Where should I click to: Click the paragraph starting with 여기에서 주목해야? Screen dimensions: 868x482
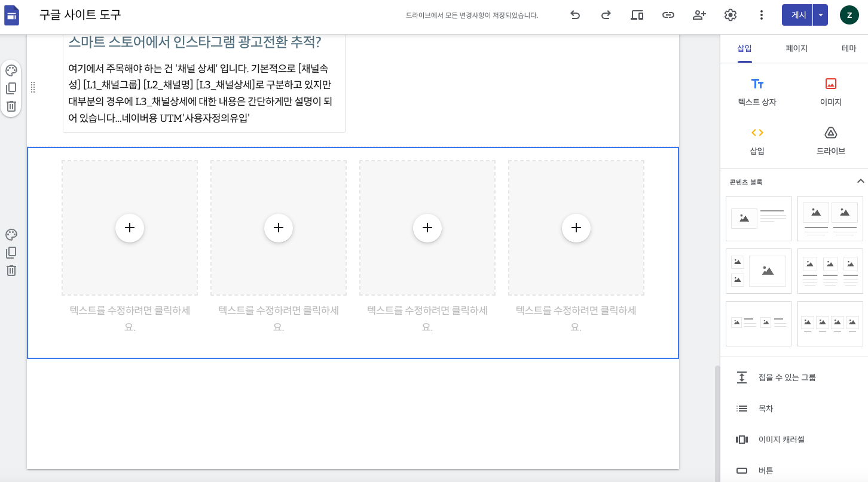tap(200, 93)
